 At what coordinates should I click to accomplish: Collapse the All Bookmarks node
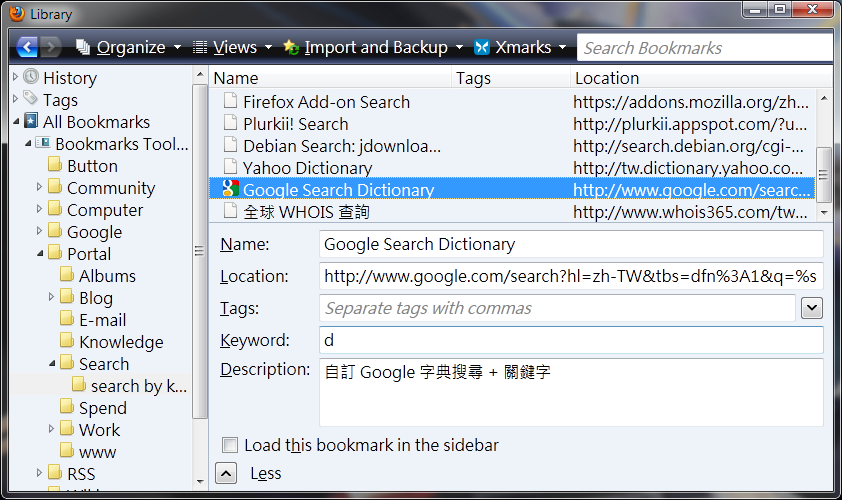16,122
